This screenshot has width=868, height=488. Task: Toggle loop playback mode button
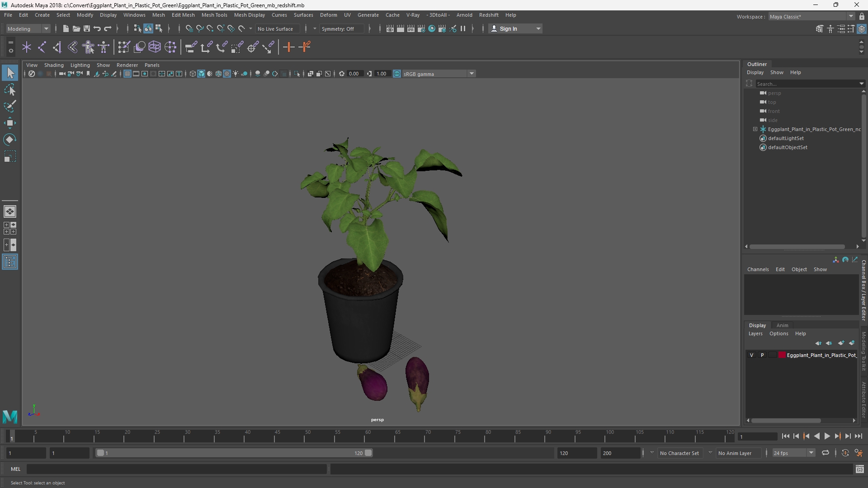826,453
